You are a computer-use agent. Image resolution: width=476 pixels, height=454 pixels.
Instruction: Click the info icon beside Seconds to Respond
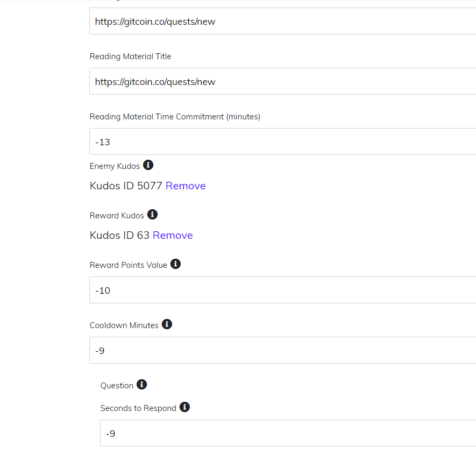[x=184, y=407]
